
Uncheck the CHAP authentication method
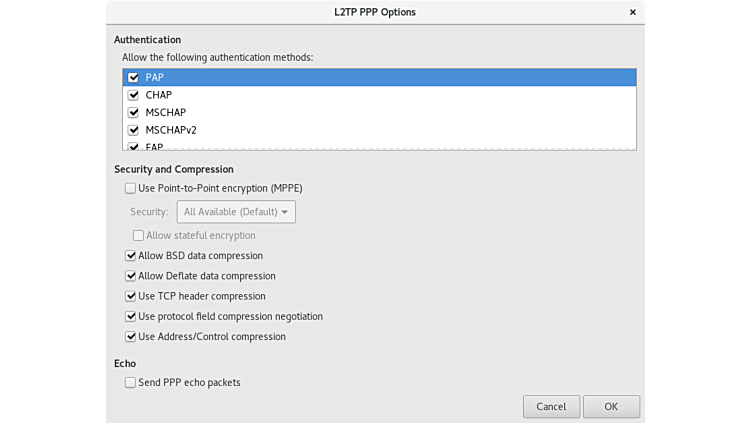[x=133, y=95]
